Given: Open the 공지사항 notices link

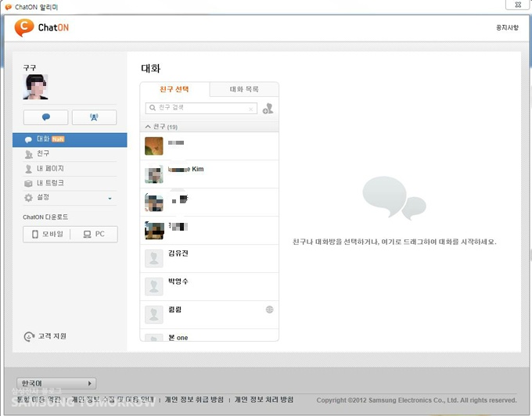Looking at the screenshot, I should [507, 27].
